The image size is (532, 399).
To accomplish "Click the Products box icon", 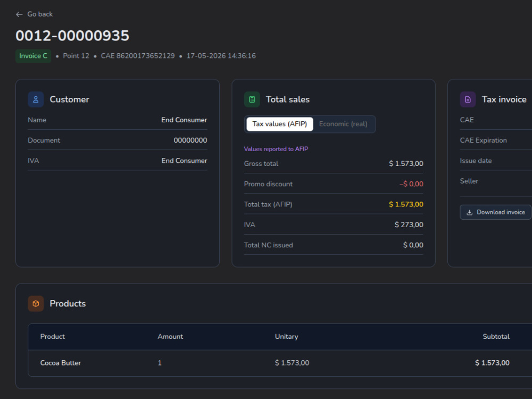I will pyautogui.click(x=36, y=304).
